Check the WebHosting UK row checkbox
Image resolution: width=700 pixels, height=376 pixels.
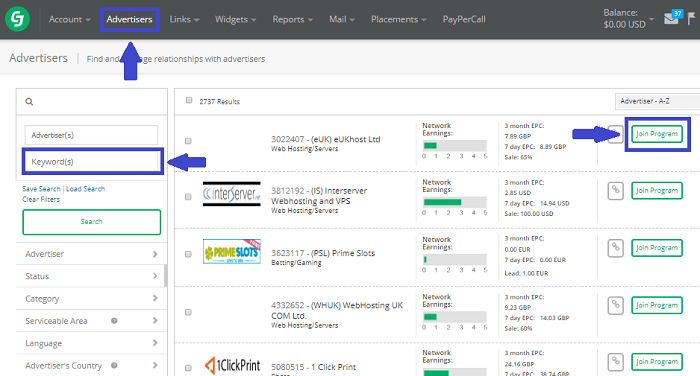pyautogui.click(x=188, y=312)
